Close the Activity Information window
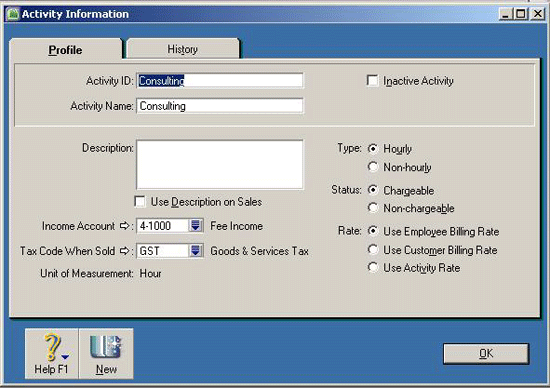This screenshot has width=550, height=388. pyautogui.click(x=537, y=14)
